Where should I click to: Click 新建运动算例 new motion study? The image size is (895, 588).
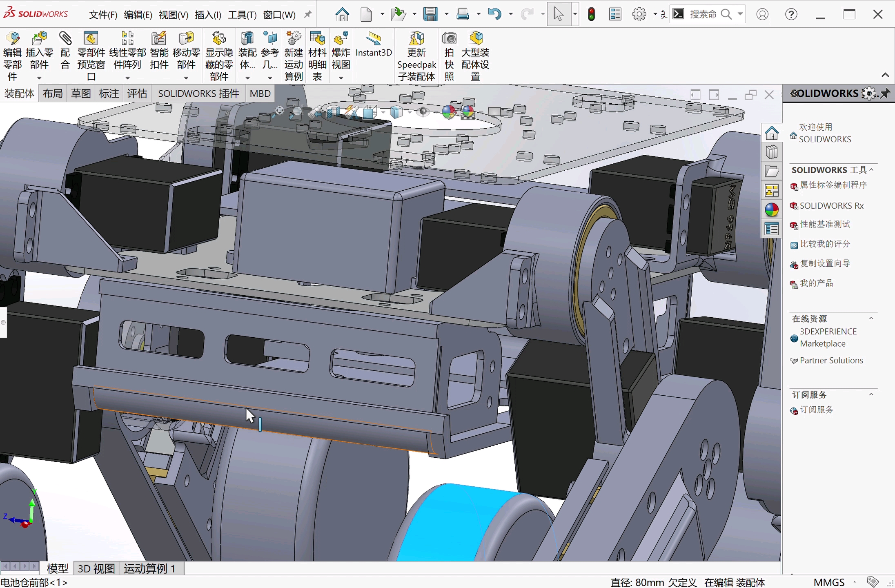pyautogui.click(x=294, y=56)
